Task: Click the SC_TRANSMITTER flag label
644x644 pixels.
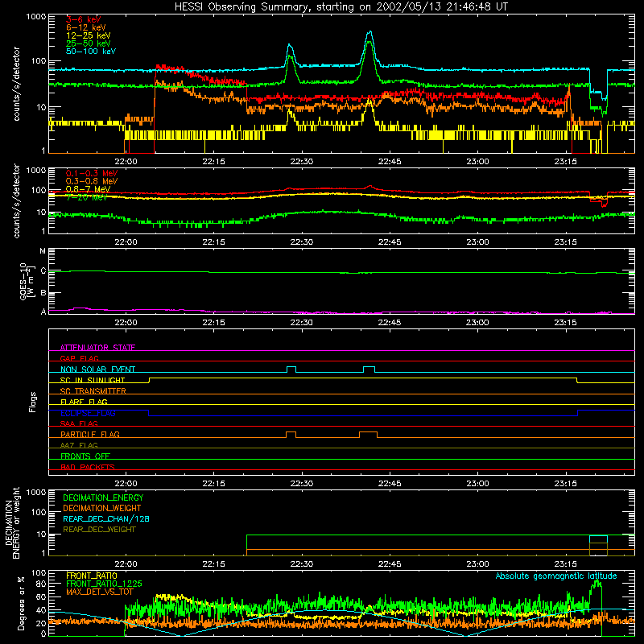Action: point(93,390)
